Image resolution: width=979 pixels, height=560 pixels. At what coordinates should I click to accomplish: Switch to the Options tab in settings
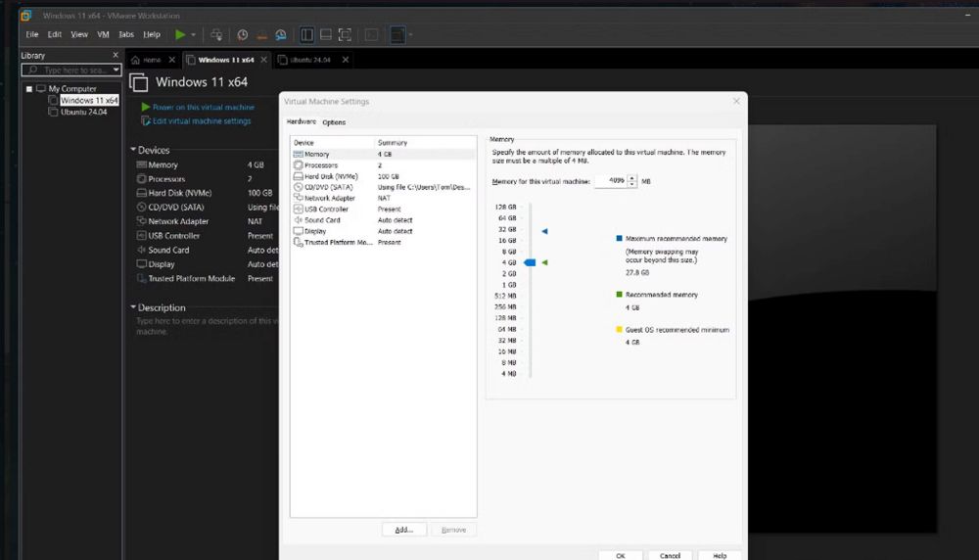334,122
